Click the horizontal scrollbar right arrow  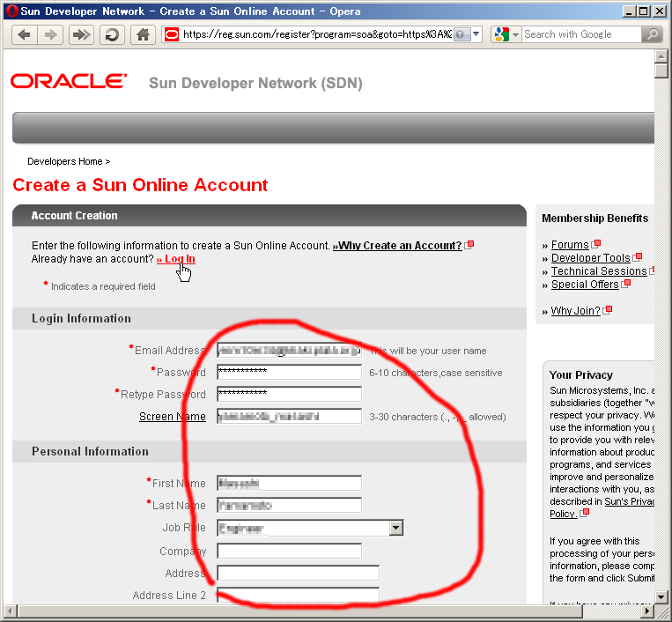[x=647, y=611]
